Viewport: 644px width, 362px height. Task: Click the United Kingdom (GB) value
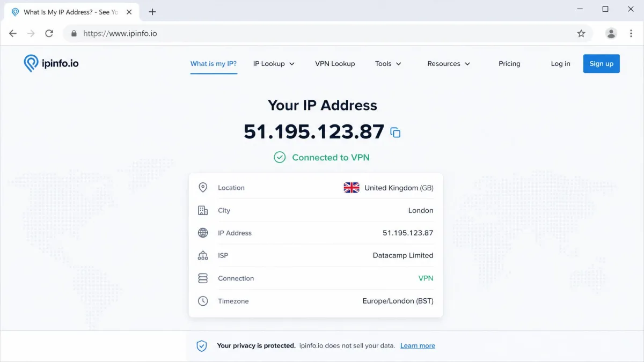coord(399,188)
